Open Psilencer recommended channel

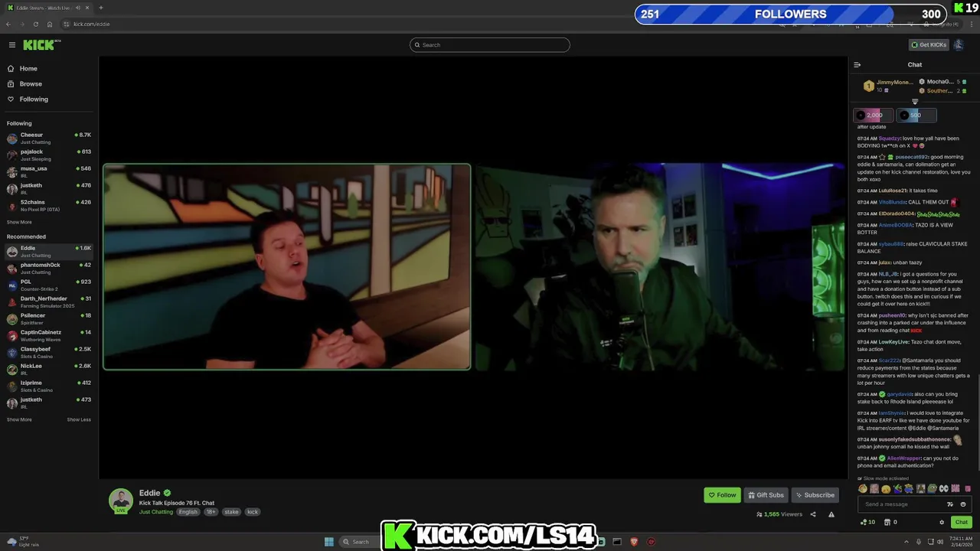click(49, 319)
